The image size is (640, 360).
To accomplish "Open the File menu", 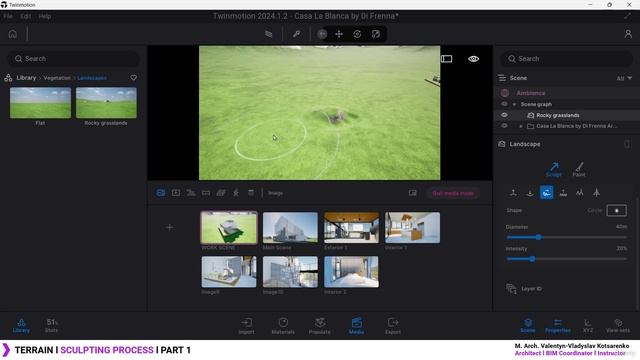I will coord(8,16).
